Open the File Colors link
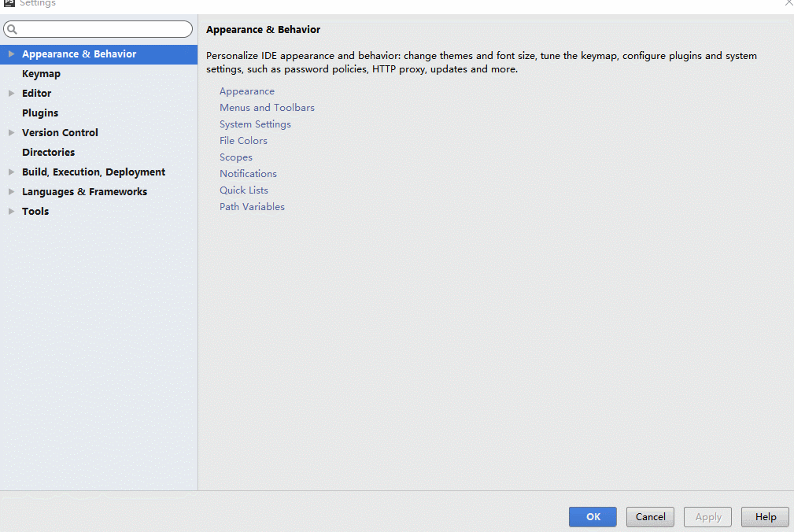 243,141
